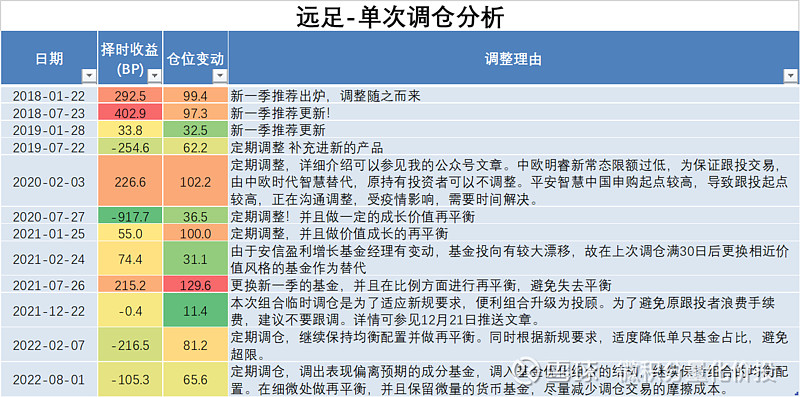800x397 pixels.
Task: Open the 择时收益(BP) filter dropdown
Action: pyautogui.click(x=155, y=77)
